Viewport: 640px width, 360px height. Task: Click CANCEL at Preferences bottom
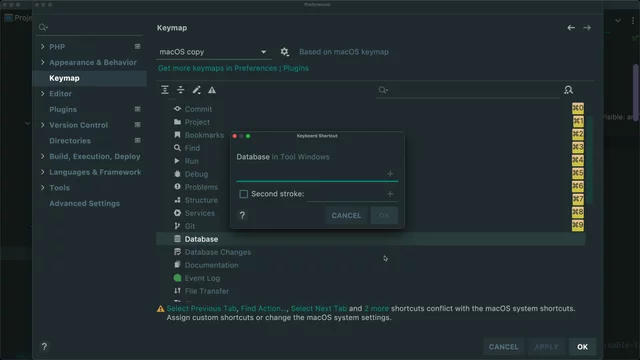pyautogui.click(x=504, y=347)
